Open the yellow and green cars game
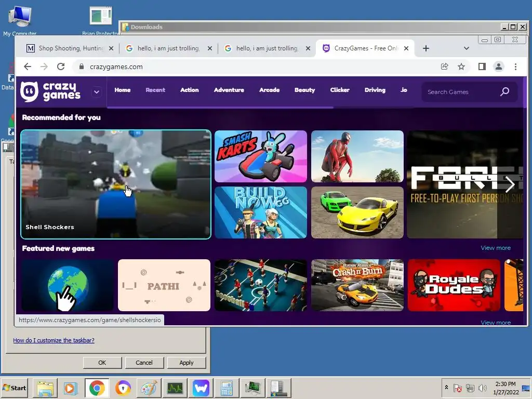Viewport: 532px width, 399px height. point(357,212)
